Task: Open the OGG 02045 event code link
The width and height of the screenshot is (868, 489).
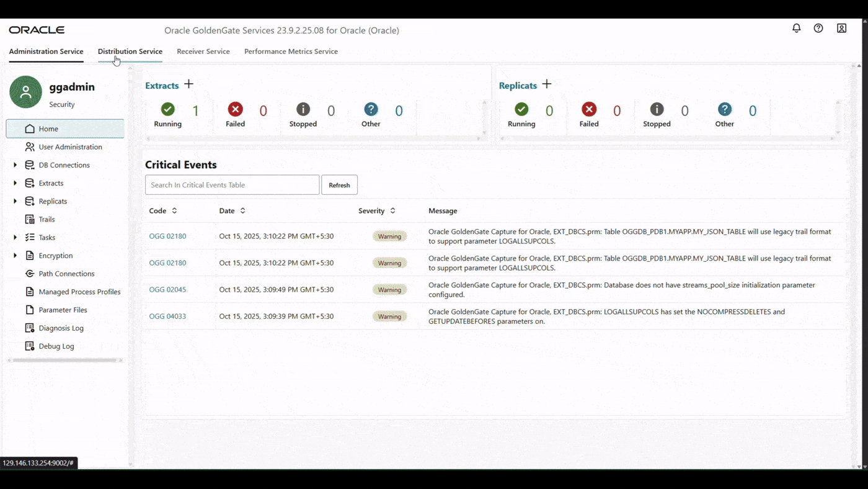Action: coord(167,289)
